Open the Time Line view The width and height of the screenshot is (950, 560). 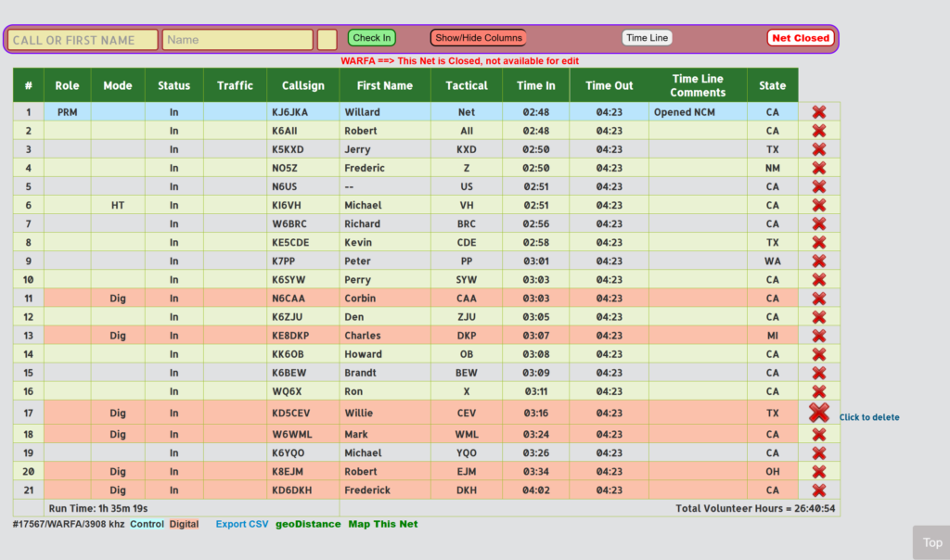click(647, 38)
